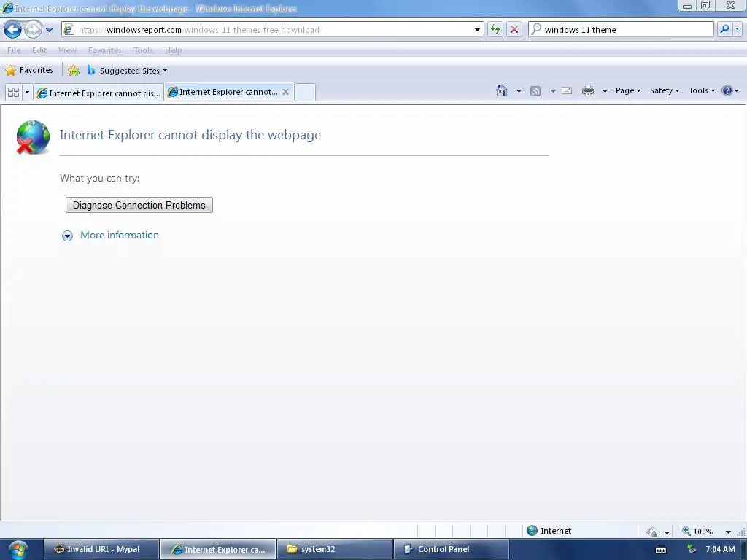Stop loading with the red X icon
The height and width of the screenshot is (560, 747).
[514, 29]
